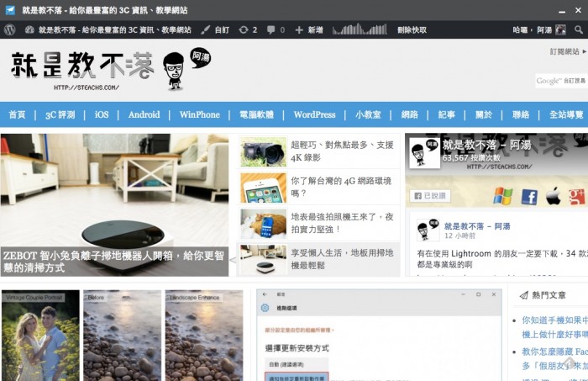Screen dimensions: 588x381
Task: Open the 網路 menu item
Action: point(410,114)
